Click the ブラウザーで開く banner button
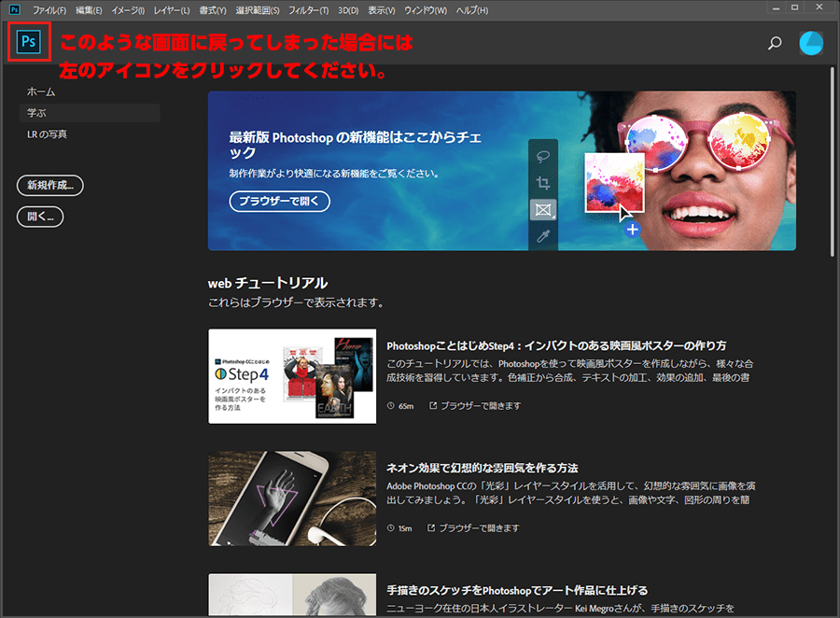The width and height of the screenshot is (840, 618). [280, 201]
